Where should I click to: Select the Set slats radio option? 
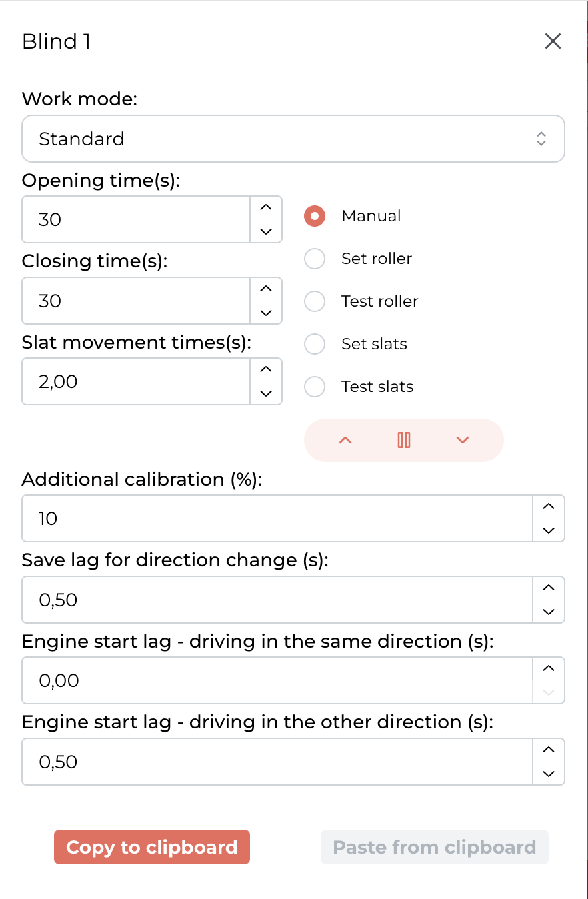[315, 344]
